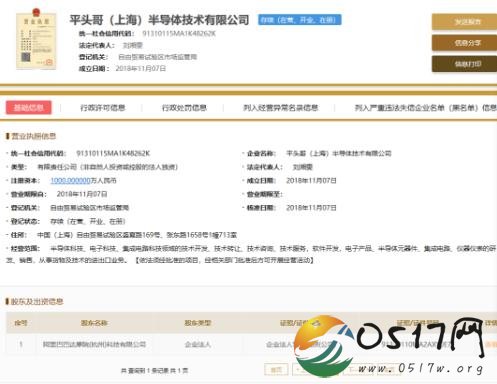Click the 股东名称 column header

[x=94, y=323]
